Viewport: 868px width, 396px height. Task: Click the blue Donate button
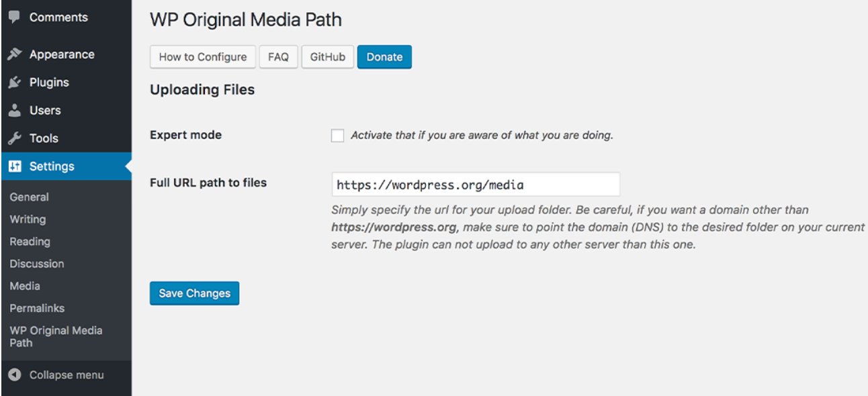pyautogui.click(x=384, y=57)
